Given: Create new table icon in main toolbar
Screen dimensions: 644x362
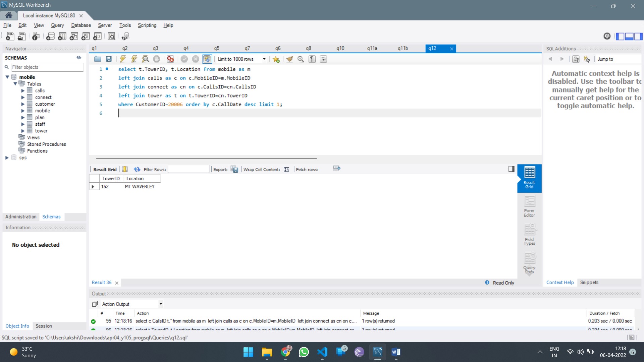Looking at the screenshot, I should [62, 36].
